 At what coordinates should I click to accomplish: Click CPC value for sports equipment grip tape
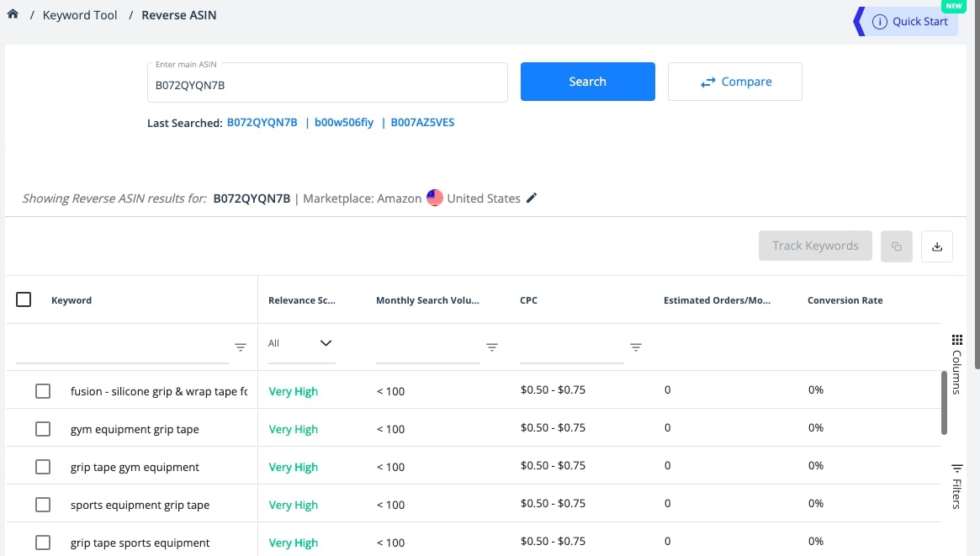(x=553, y=504)
